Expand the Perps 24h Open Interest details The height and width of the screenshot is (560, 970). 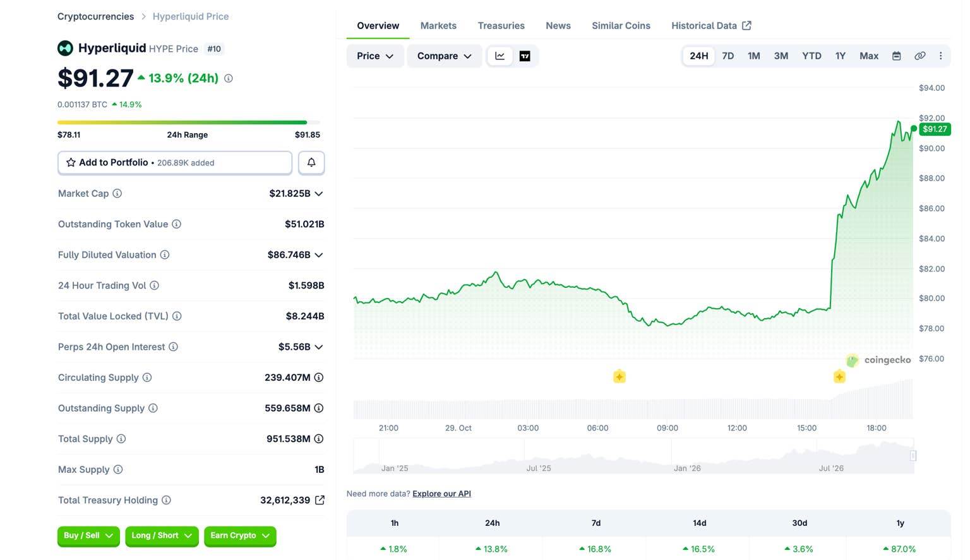click(x=319, y=347)
